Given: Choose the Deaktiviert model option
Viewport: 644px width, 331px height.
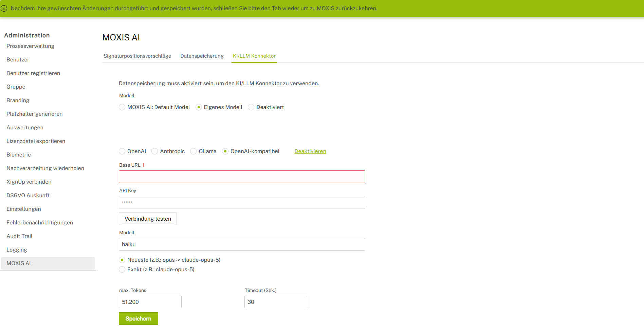Looking at the screenshot, I should (x=251, y=107).
